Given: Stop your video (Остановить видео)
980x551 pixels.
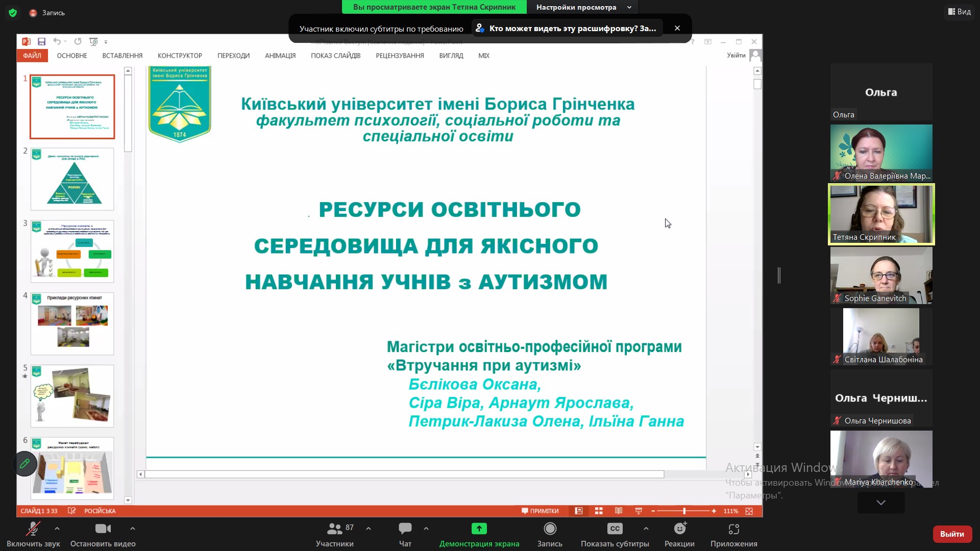Looking at the screenshot, I should (102, 533).
